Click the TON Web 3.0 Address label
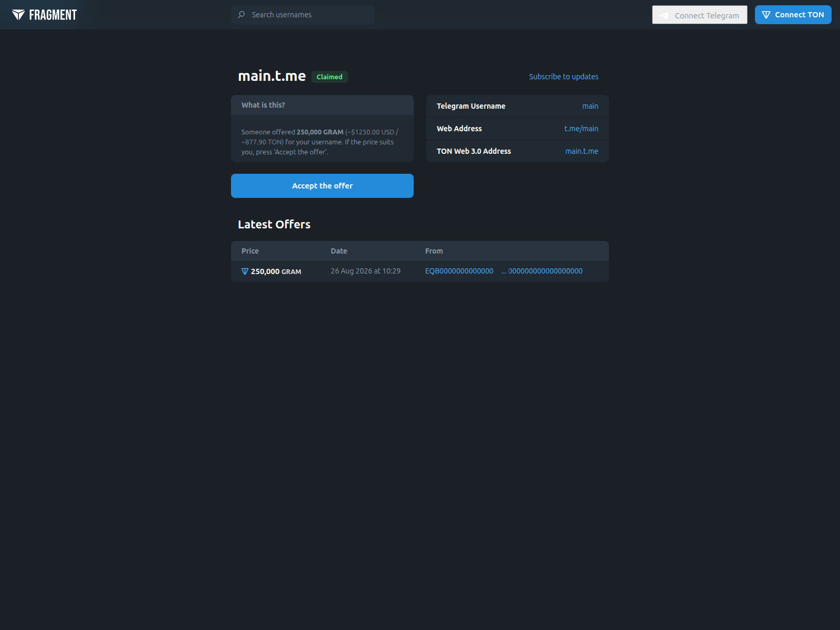The width and height of the screenshot is (840, 630). tap(474, 151)
